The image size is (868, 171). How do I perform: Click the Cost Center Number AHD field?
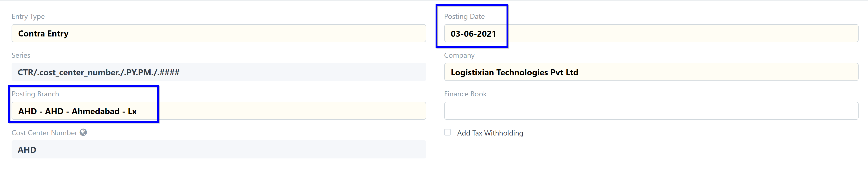point(219,150)
